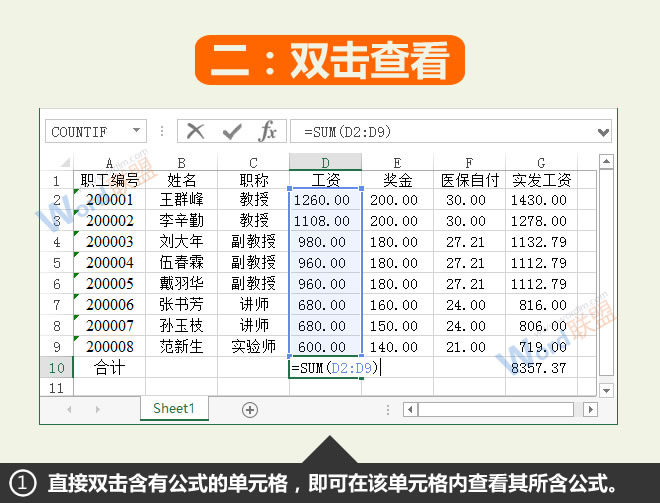Open the Insert Function (fx) dialog
The height and width of the screenshot is (503, 660).
click(x=267, y=131)
